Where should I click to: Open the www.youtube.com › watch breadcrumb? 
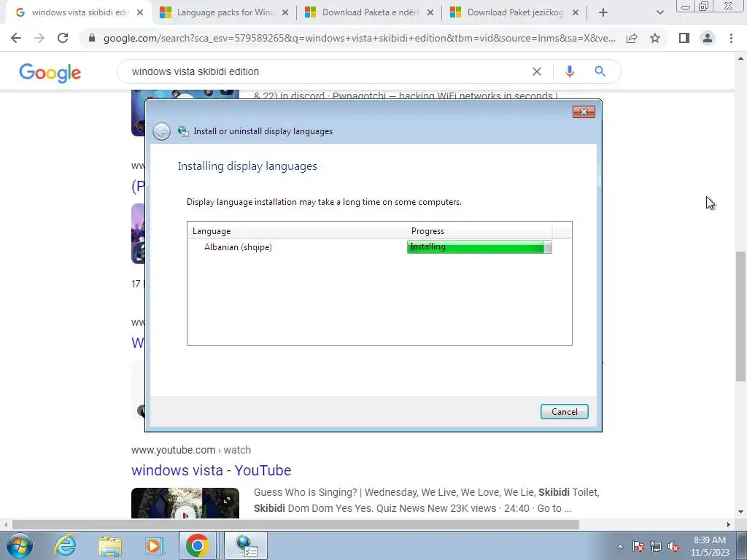coord(191,450)
